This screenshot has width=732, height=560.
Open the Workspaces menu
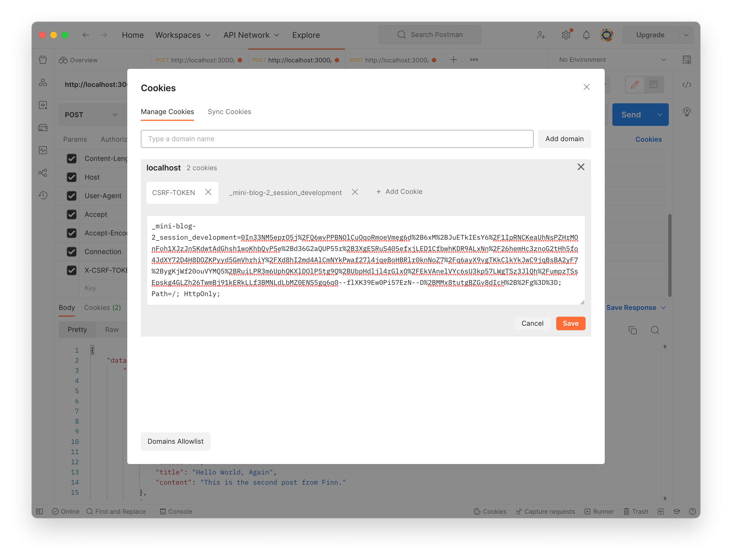pos(183,35)
